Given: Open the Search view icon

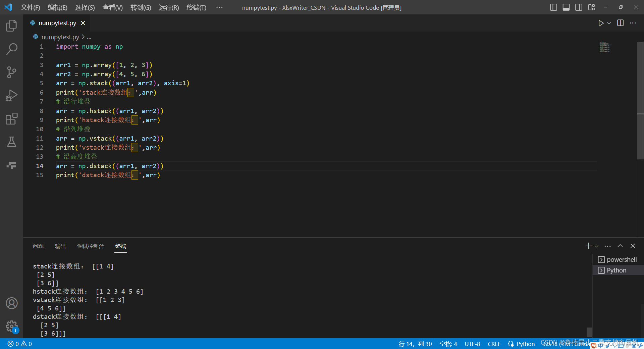Looking at the screenshot, I should tap(11, 49).
